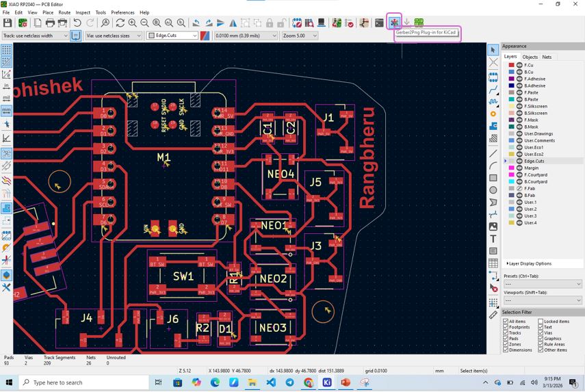
Task: Run Design Rules Checker icon
Action: tap(349, 23)
